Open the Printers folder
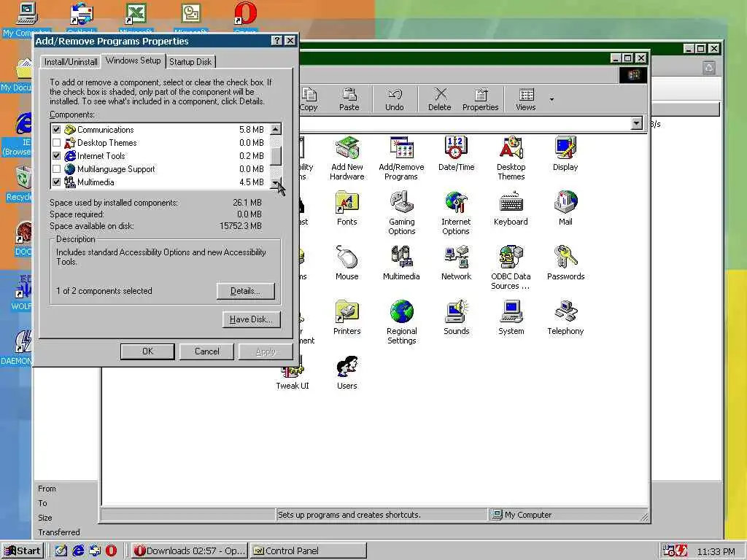The image size is (747, 560). [347, 318]
